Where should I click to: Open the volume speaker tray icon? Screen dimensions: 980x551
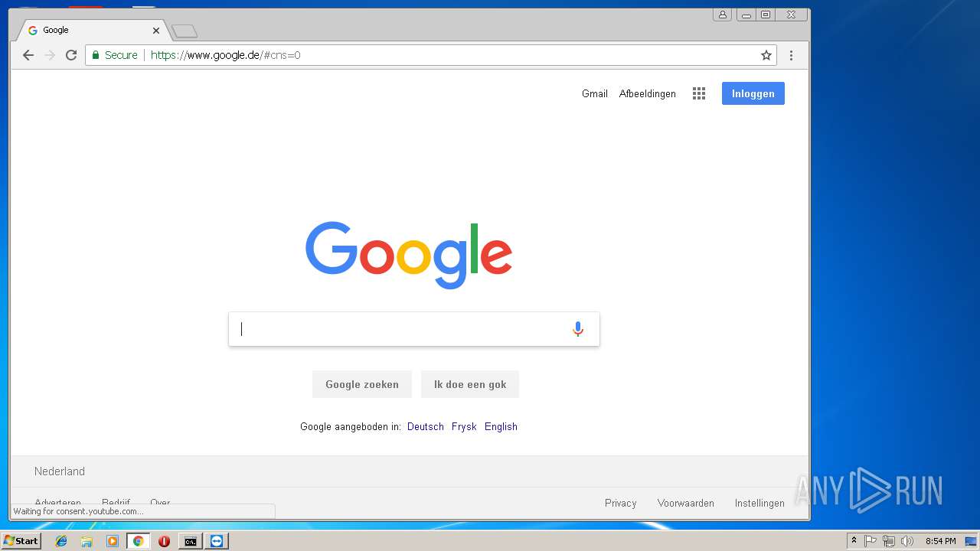907,541
